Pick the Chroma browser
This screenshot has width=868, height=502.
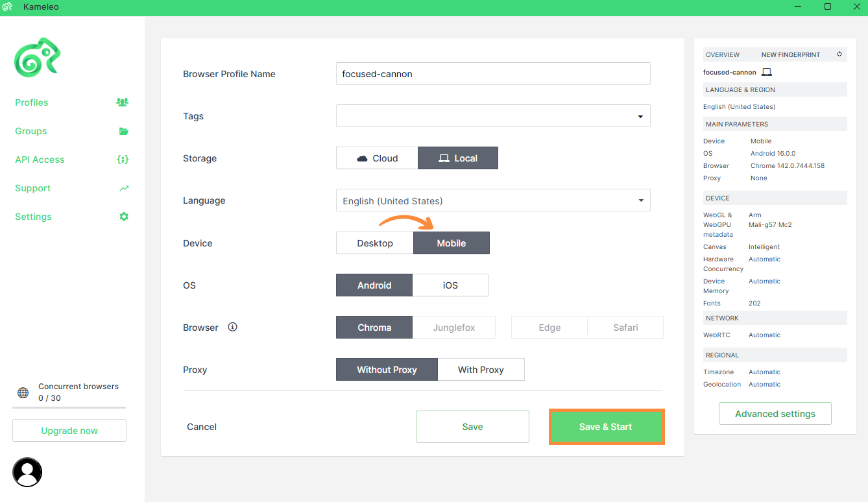pos(374,328)
